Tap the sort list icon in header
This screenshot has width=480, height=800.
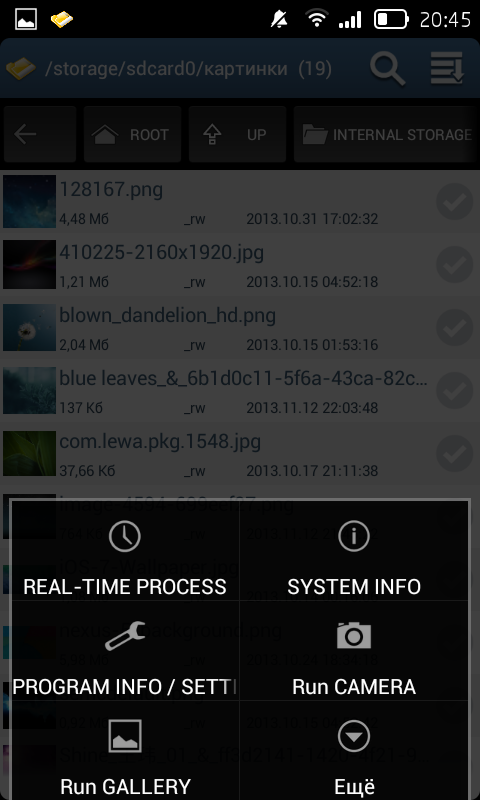point(447,67)
